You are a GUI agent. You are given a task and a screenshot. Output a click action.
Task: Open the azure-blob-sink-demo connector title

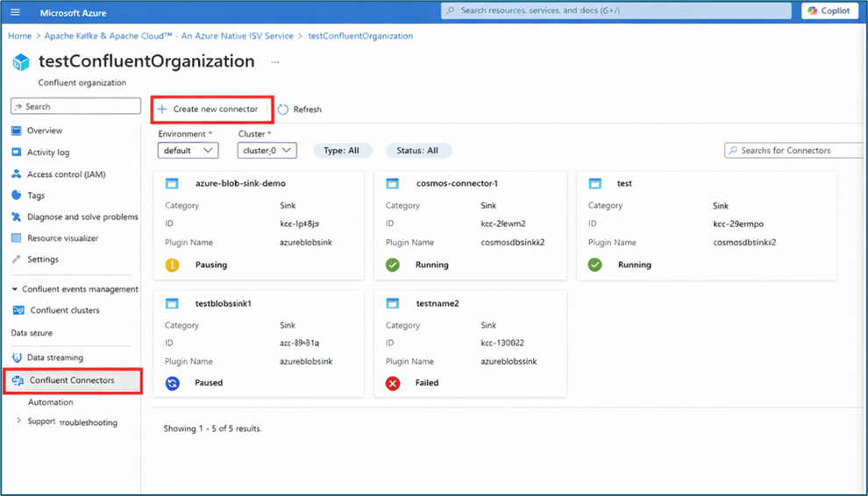[241, 183]
